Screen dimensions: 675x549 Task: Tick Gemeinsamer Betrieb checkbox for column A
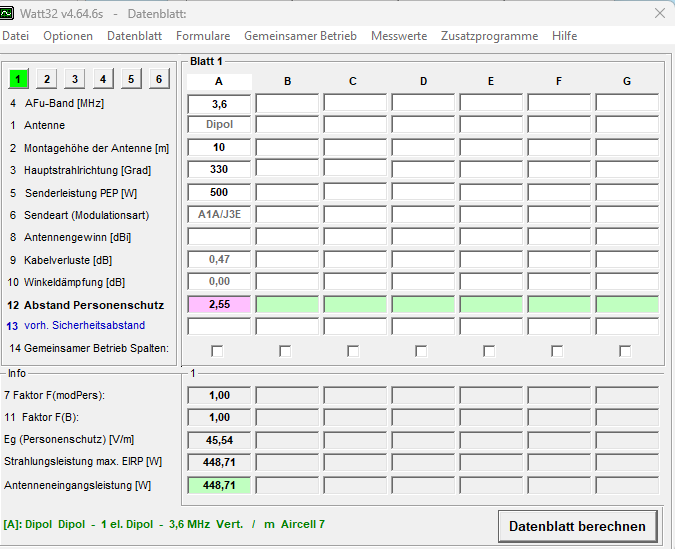[217, 351]
